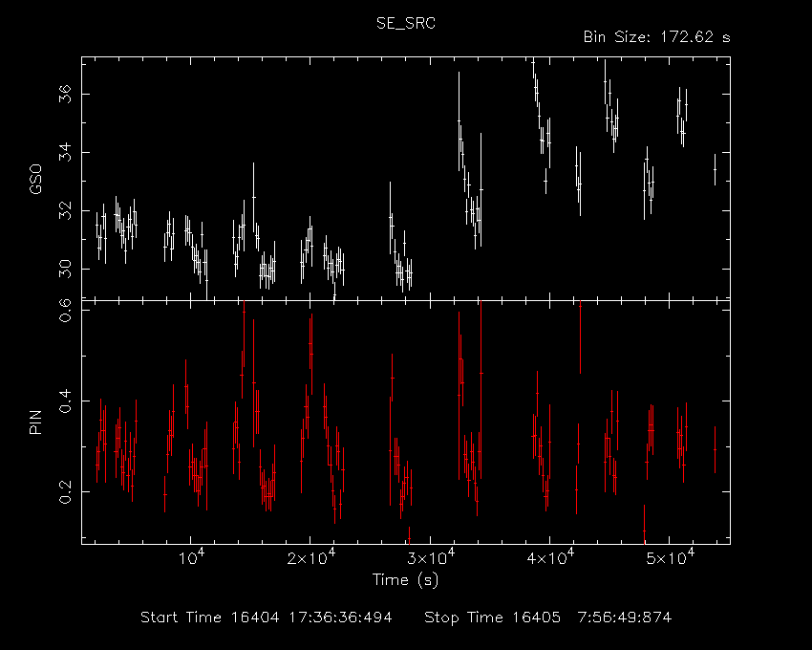Click the 36 tick label on GSO axis

[65, 94]
